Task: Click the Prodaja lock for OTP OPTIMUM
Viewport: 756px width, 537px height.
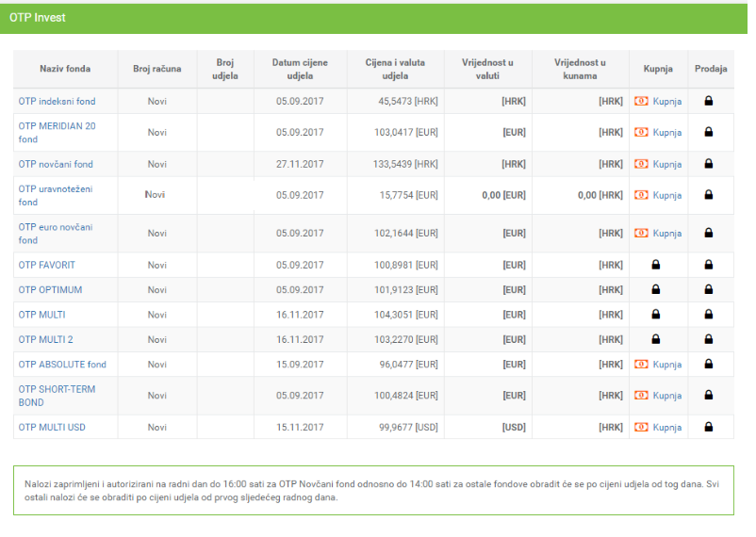Action: 709,289
